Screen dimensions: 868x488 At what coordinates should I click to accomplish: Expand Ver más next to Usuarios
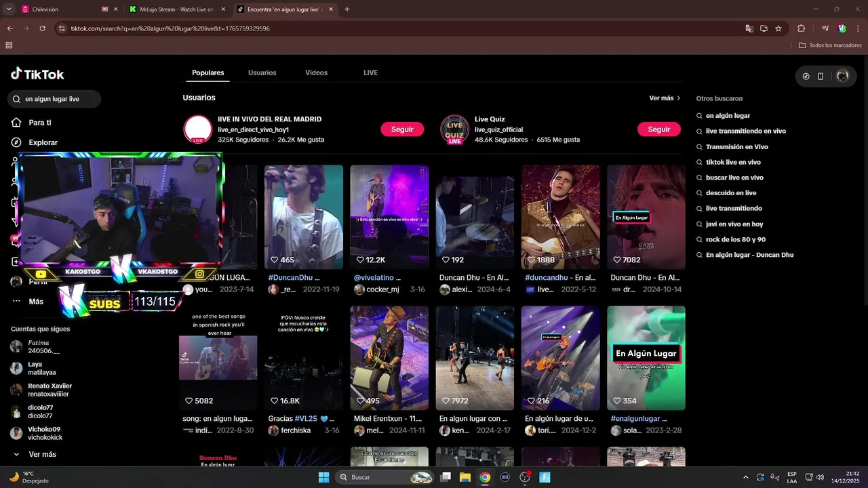(665, 98)
